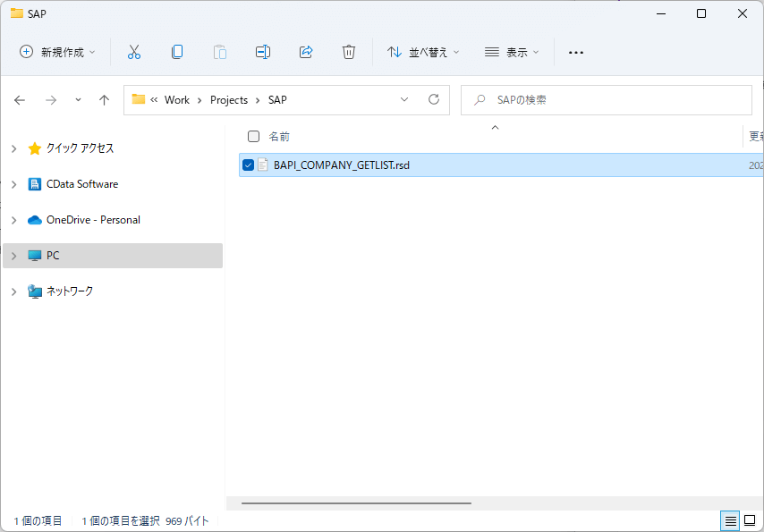Open recent locations chevron dropdown
The height and width of the screenshot is (532, 764).
[x=78, y=100]
